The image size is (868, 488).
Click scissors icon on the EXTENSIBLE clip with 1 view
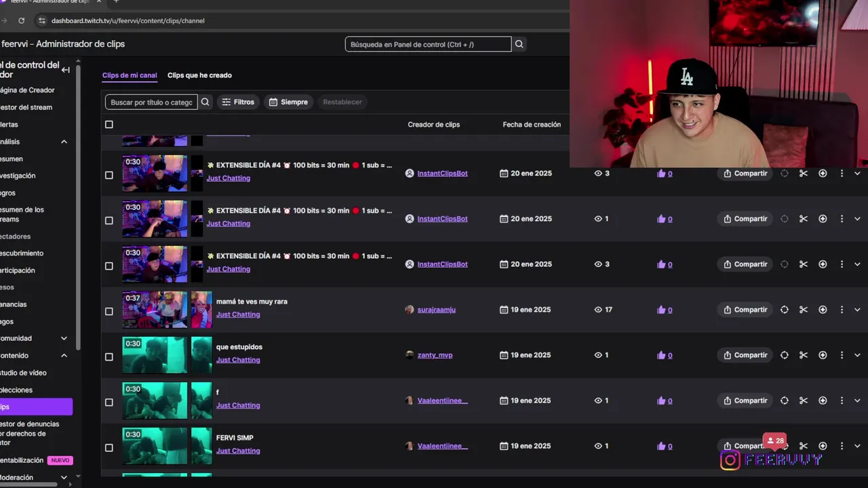(804, 219)
